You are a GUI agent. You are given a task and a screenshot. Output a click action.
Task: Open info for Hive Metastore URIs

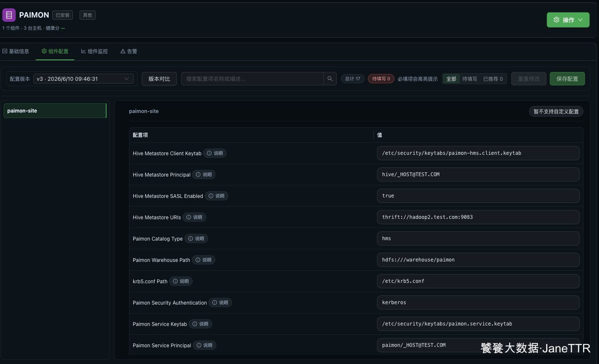tap(194, 218)
